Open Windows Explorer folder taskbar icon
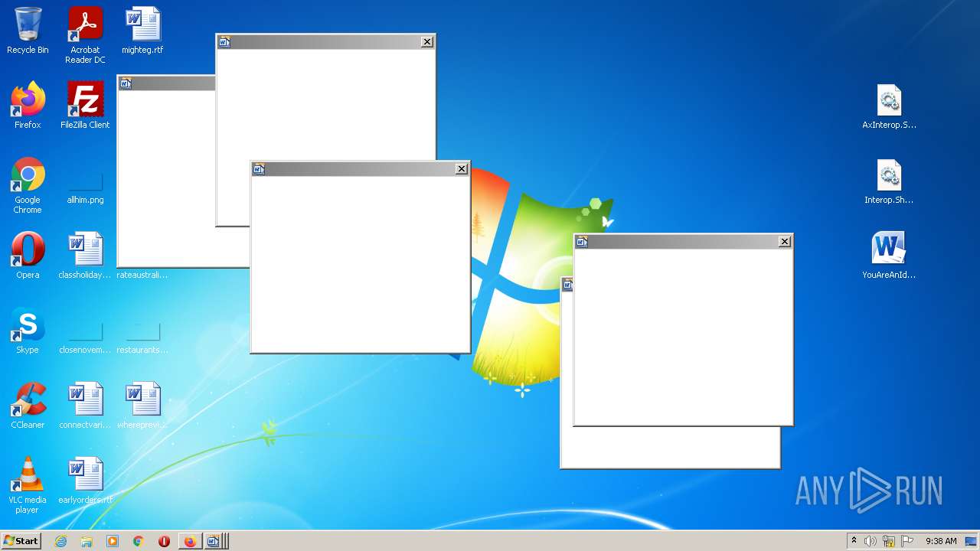This screenshot has height=551, width=980. 87,541
